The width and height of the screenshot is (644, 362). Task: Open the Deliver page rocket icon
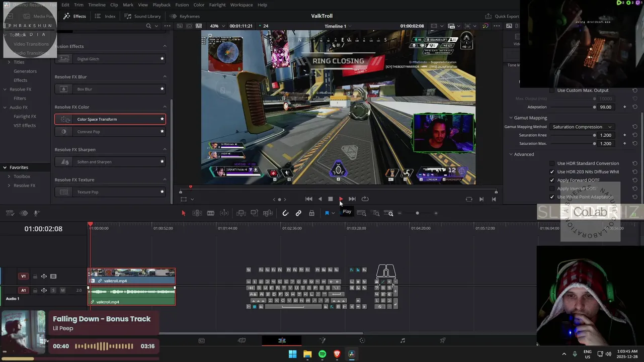point(443,340)
